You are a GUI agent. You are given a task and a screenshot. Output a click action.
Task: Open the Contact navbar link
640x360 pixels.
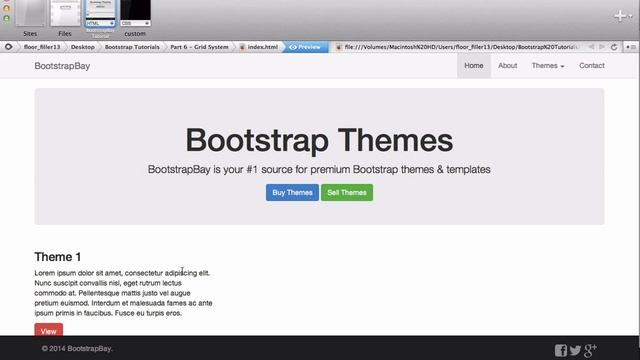tap(592, 66)
